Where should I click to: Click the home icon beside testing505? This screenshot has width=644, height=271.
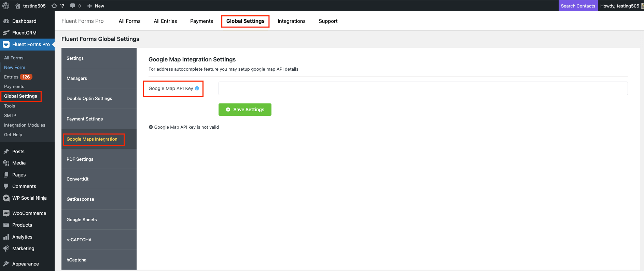click(18, 6)
